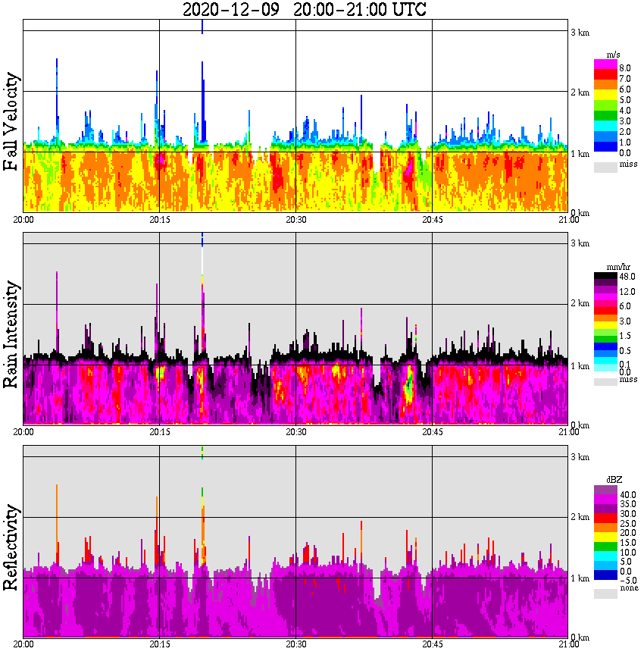Pick the green swatch in the dBZ legend
Screen dimensions: 644x658
605,547
